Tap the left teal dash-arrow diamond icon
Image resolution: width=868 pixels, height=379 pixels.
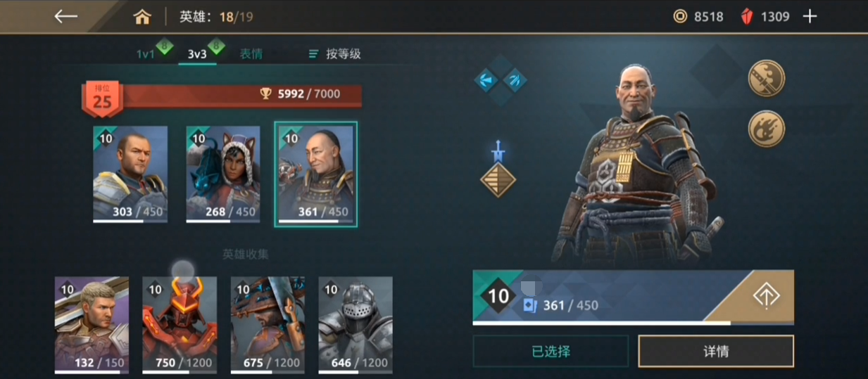click(x=487, y=80)
